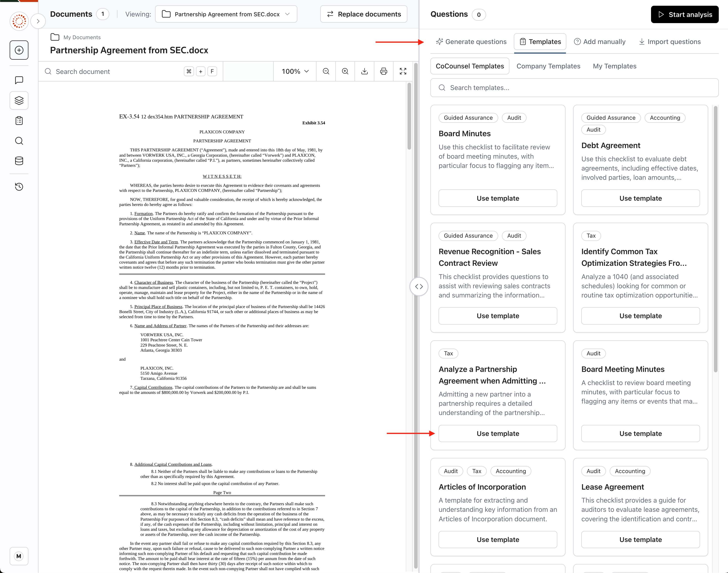This screenshot has width=728, height=573.
Task: Expand the left sidebar with the chevron
Action: click(x=38, y=21)
